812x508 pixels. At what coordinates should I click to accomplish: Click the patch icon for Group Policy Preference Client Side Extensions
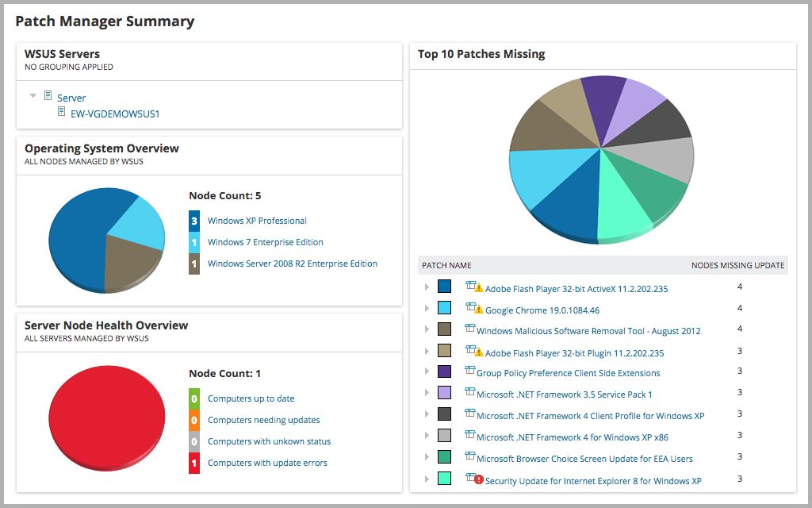(x=469, y=371)
